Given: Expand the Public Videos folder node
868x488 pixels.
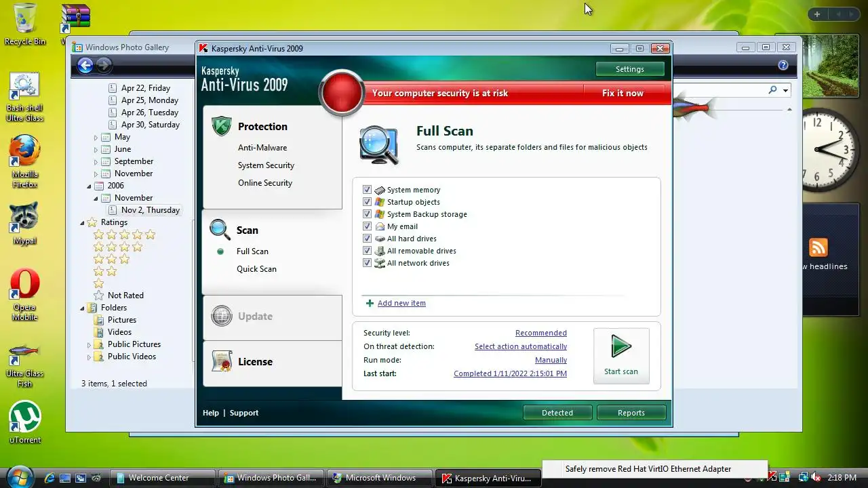Looking at the screenshot, I should point(89,357).
